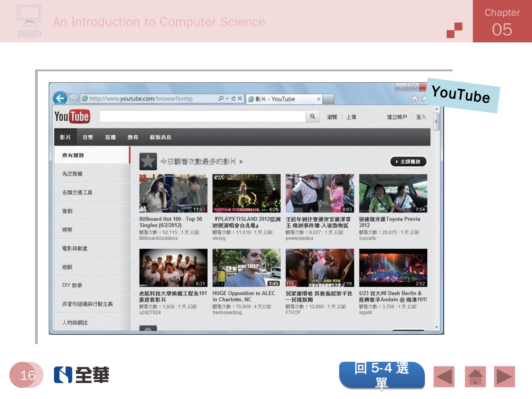Open the 今日觀看次數最多的影片 » heading link

coord(201,161)
